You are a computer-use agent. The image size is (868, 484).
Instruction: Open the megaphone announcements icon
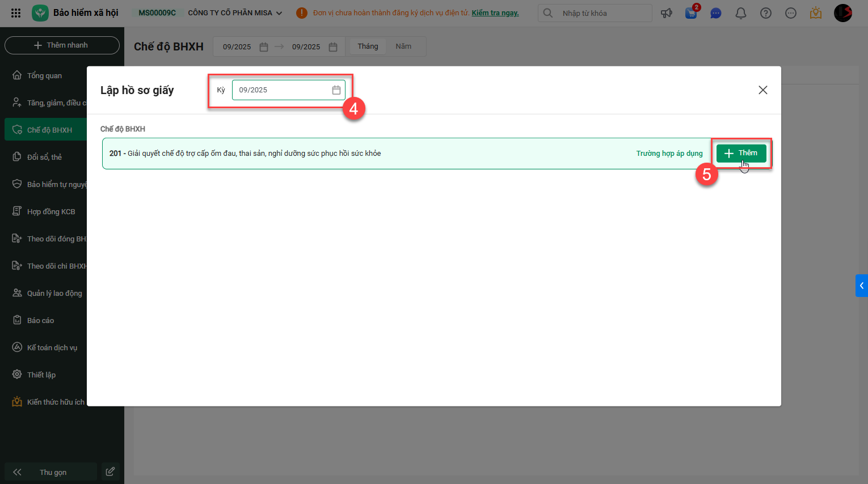click(x=667, y=12)
